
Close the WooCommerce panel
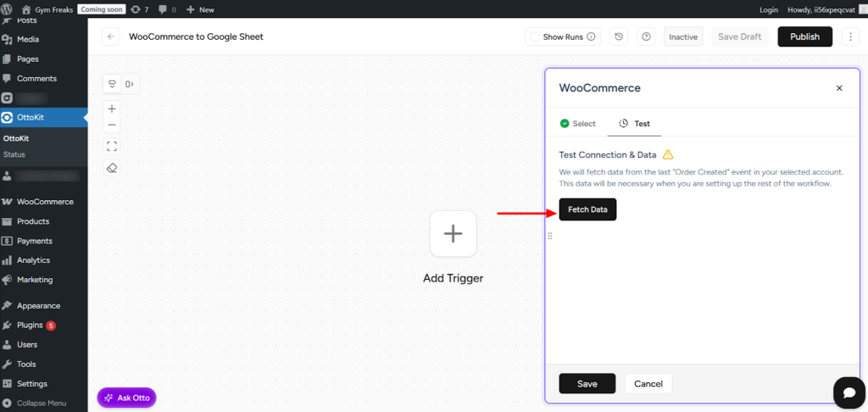pos(839,88)
